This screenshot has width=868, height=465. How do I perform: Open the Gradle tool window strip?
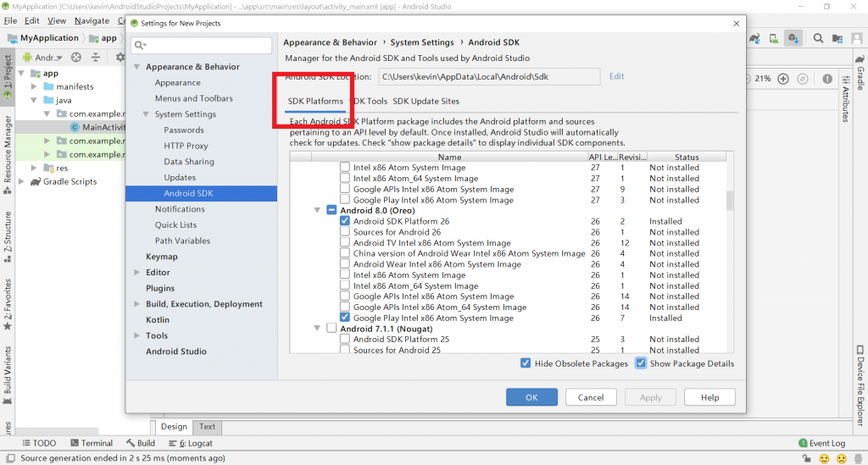860,73
